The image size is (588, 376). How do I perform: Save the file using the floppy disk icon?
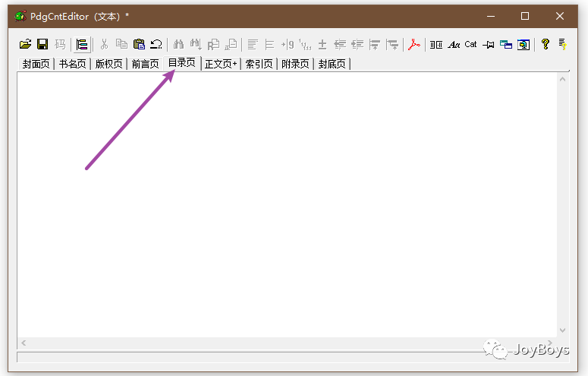tap(42, 44)
